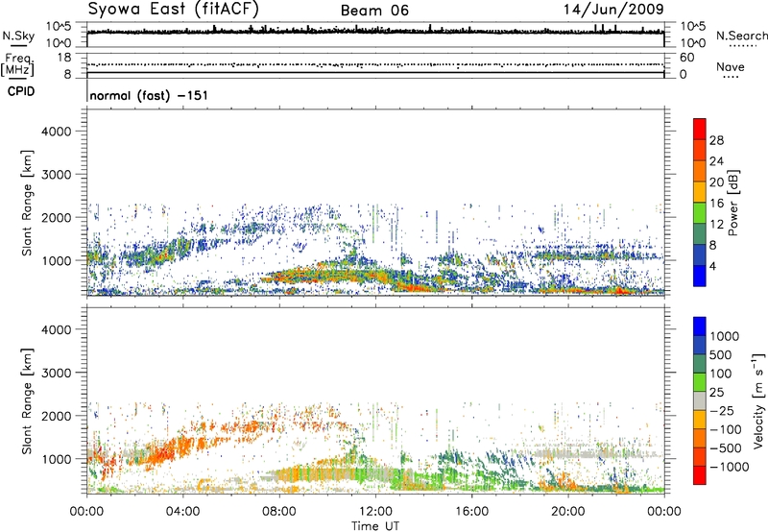Click "3000" tick on power panel range axis
The width and height of the screenshot is (768, 532).
point(56,175)
